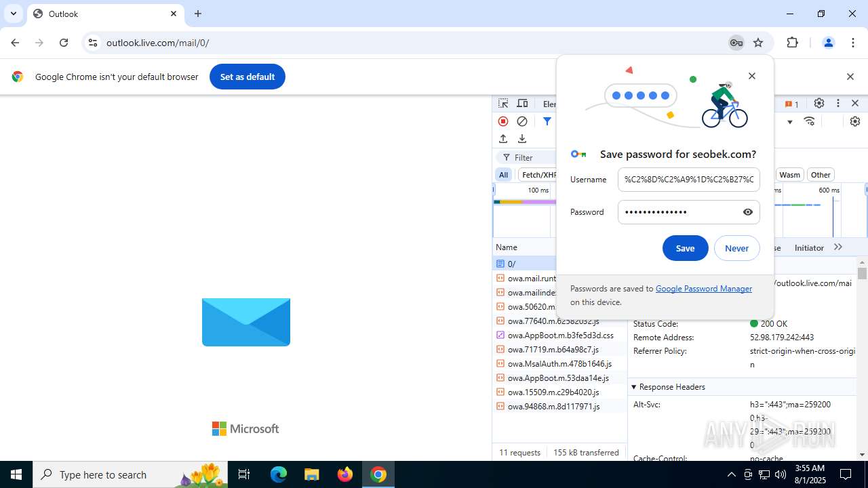Filter requests by Other type
This screenshot has height=488, width=868.
[x=821, y=175]
